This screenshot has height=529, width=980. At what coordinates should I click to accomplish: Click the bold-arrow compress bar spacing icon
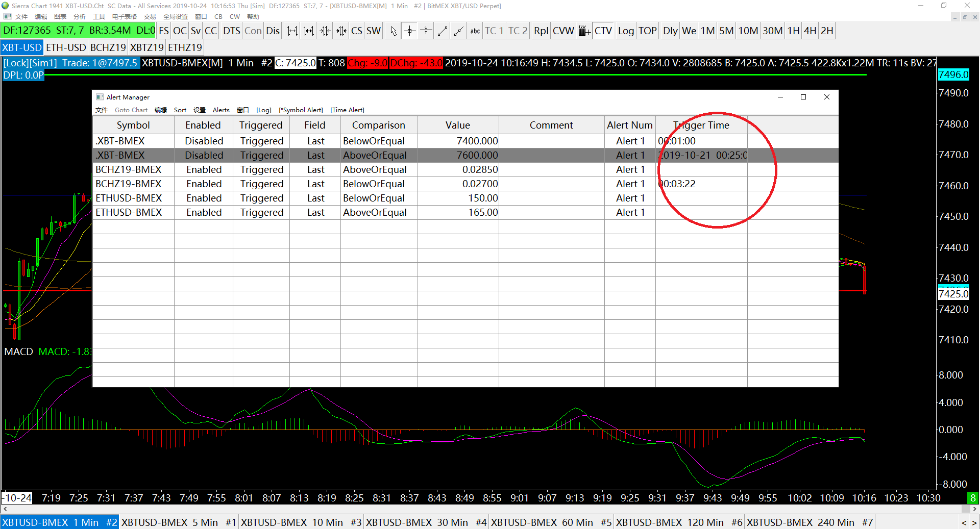(341, 31)
